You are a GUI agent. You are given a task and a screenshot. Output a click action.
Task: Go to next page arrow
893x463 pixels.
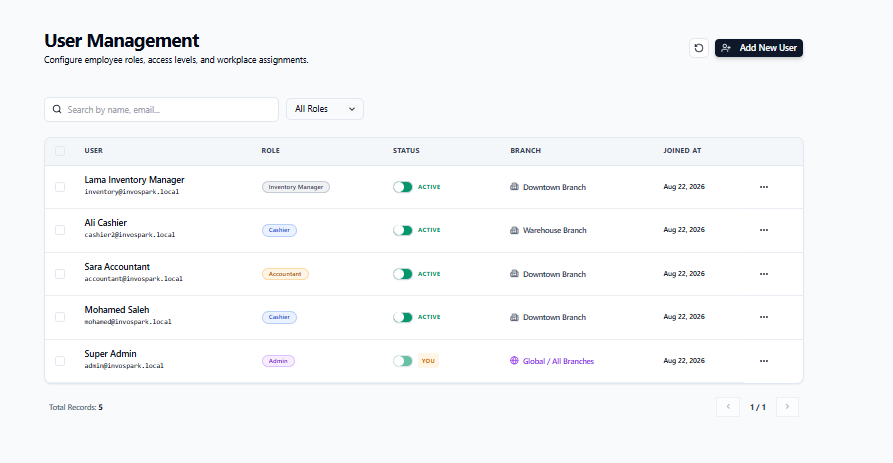coord(788,407)
